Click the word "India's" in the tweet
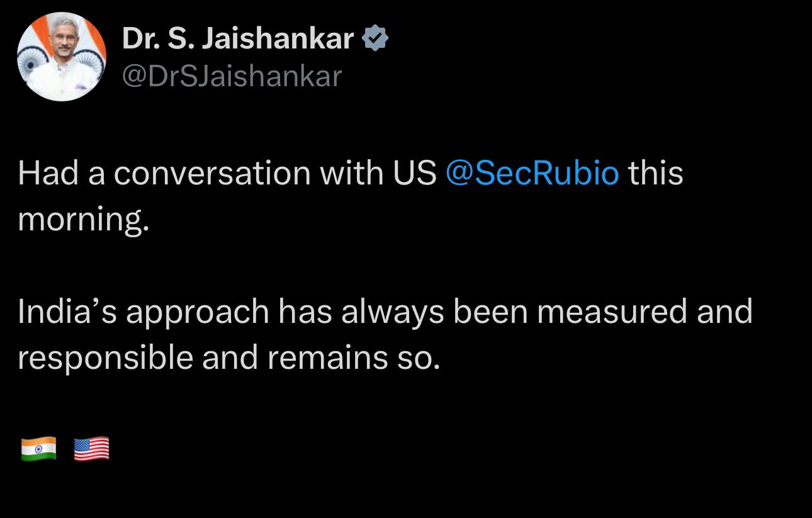812x518 pixels. 67,312
